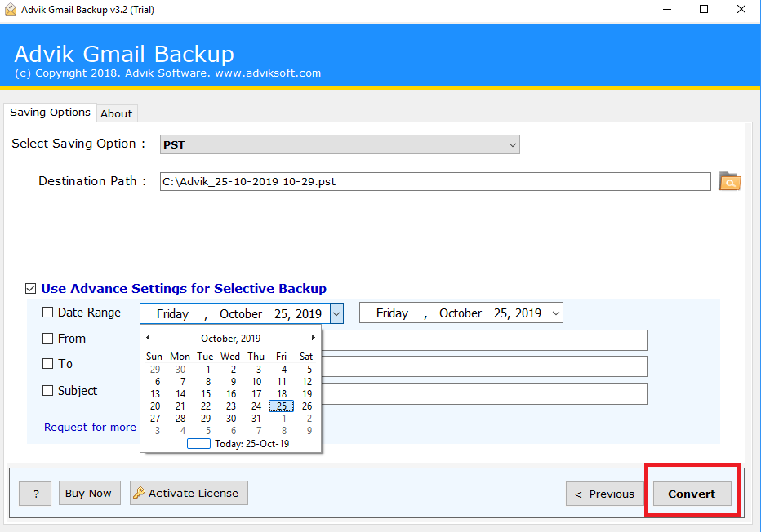Viewport: 761px width, 532px height.
Task: Click the Previous button
Action: (605, 494)
